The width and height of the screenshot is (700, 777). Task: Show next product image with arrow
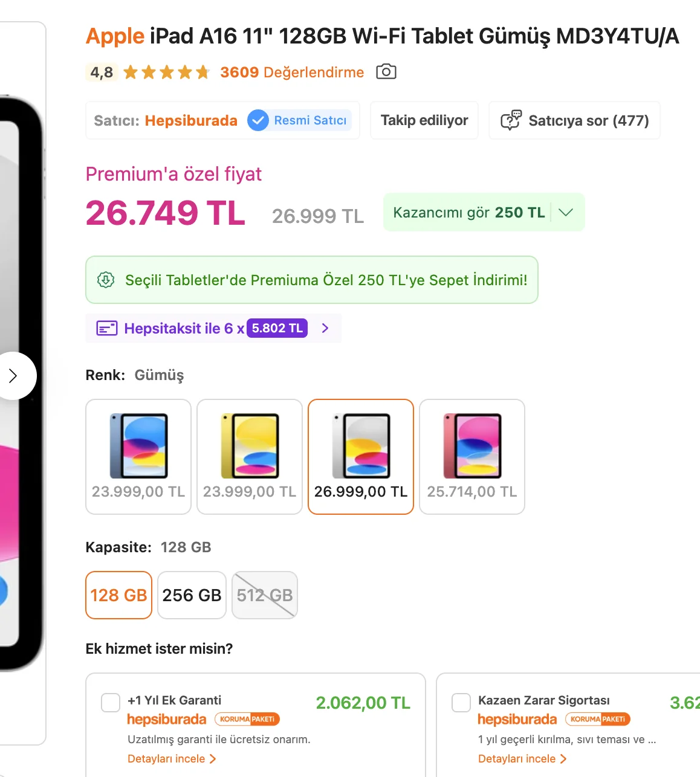(13, 376)
